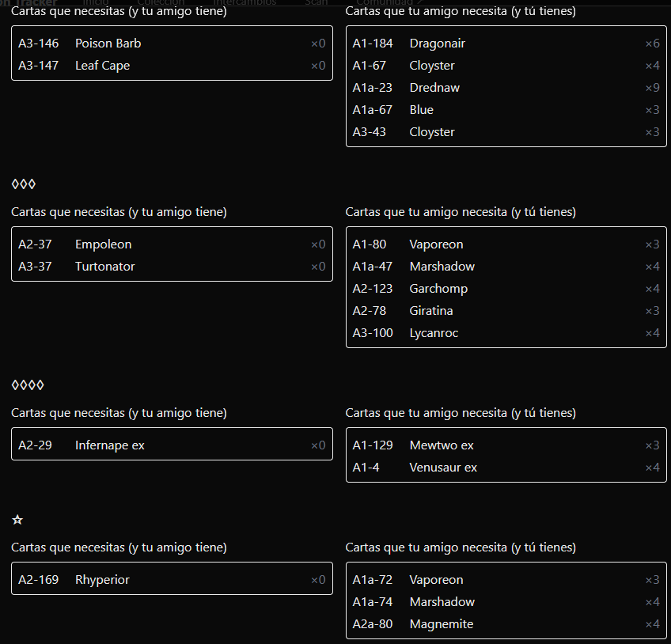The width and height of the screenshot is (671, 644).
Task: Click the Venusaur ex card row
Action: click(x=506, y=468)
